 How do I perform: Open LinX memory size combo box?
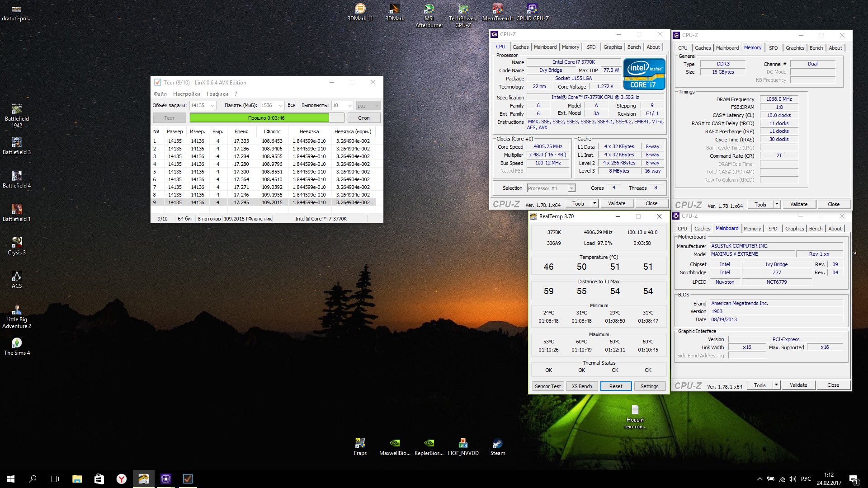coord(280,106)
